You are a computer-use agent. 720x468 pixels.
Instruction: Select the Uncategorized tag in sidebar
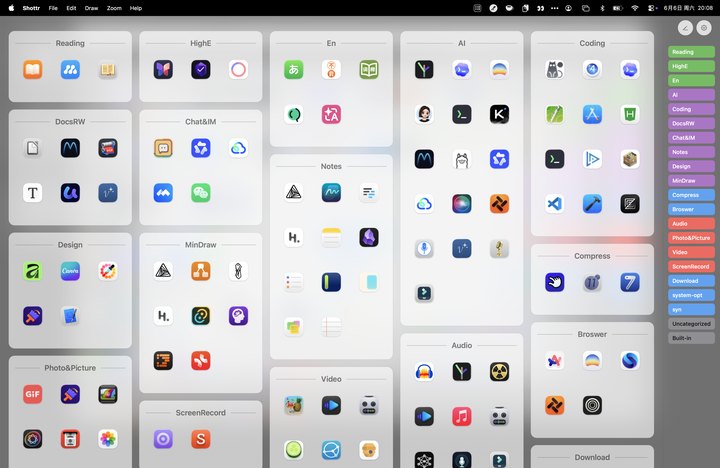(691, 324)
